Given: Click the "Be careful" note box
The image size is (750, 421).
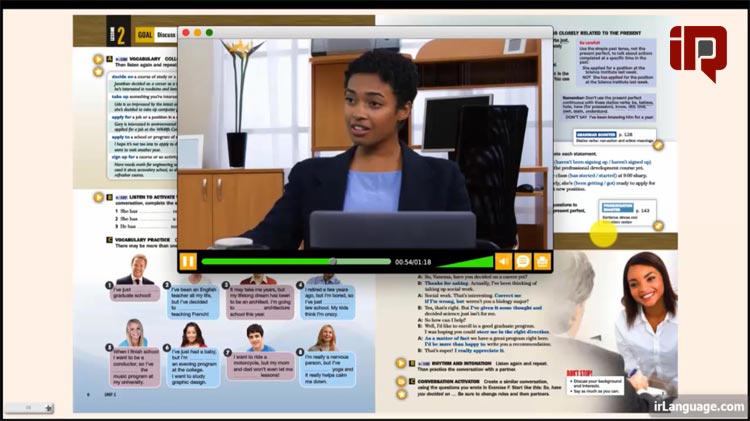Looking at the screenshot, I should (616, 62).
